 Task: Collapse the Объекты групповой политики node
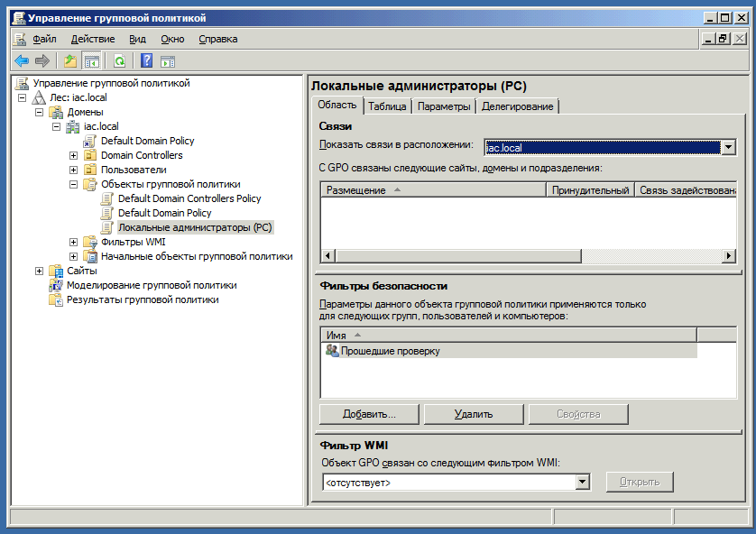coord(74,184)
